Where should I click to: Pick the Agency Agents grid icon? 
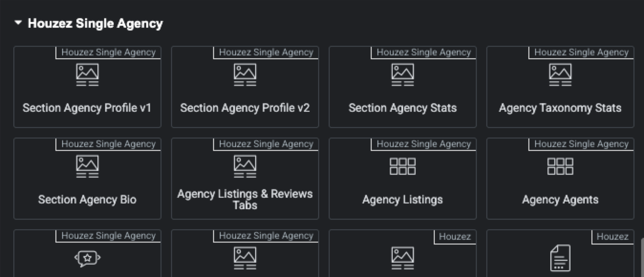click(x=560, y=167)
